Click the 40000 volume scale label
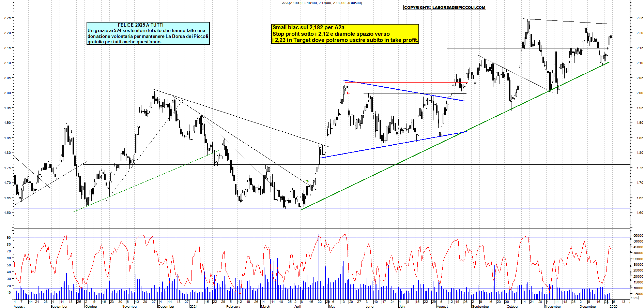Screen dimensions: 644x308 [x=638, y=253]
